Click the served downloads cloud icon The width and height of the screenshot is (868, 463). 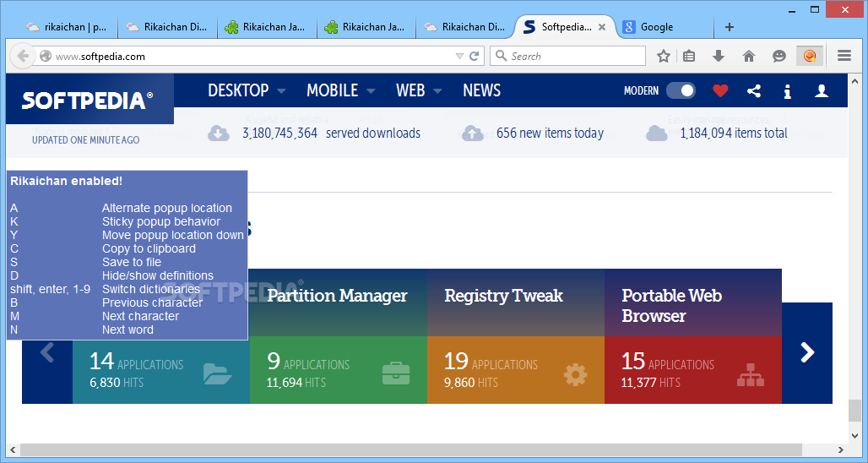point(219,133)
